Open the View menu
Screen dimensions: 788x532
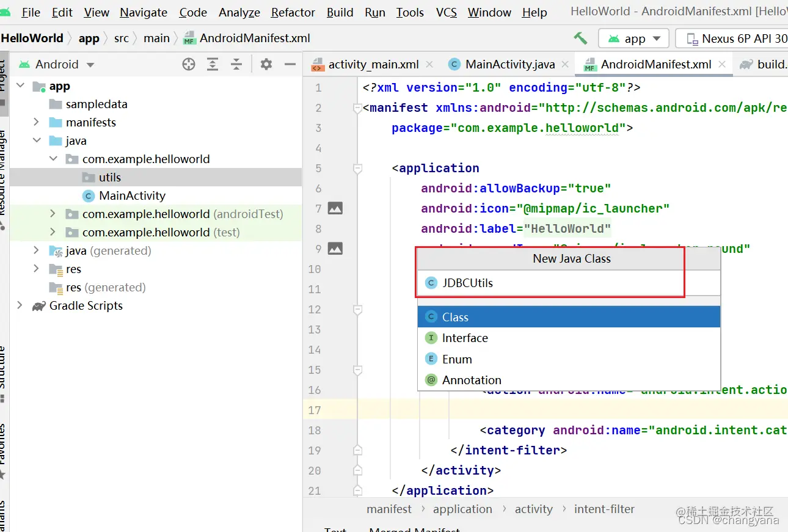point(97,12)
